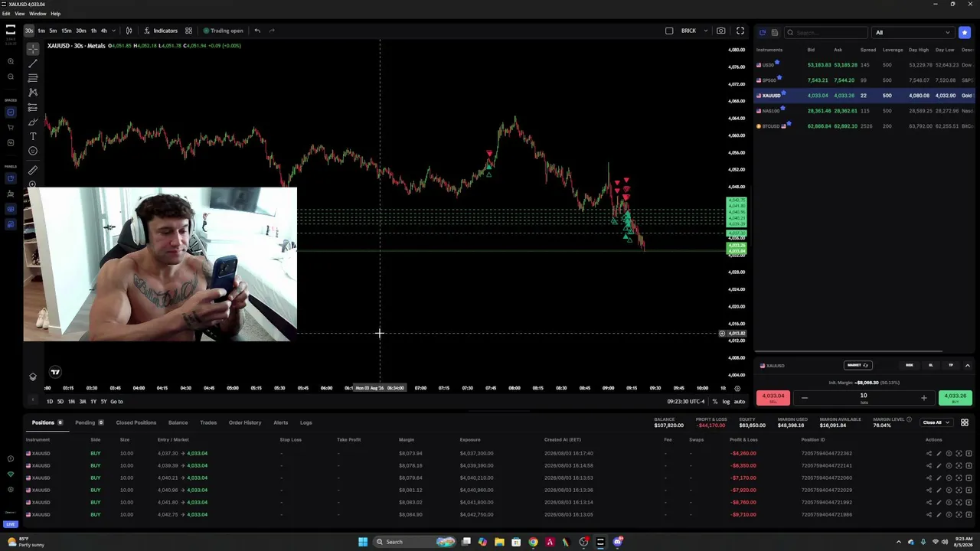Open the BRICK dropdown

(x=706, y=31)
